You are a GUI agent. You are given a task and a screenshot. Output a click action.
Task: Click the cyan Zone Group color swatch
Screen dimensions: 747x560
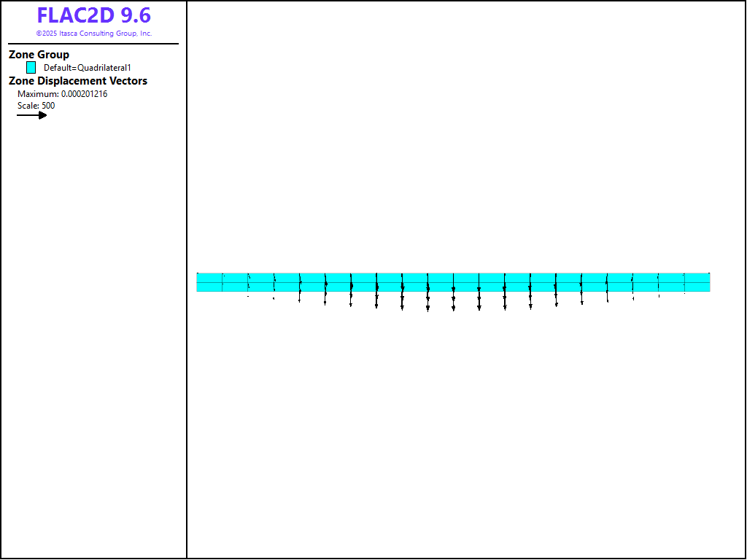31,67
